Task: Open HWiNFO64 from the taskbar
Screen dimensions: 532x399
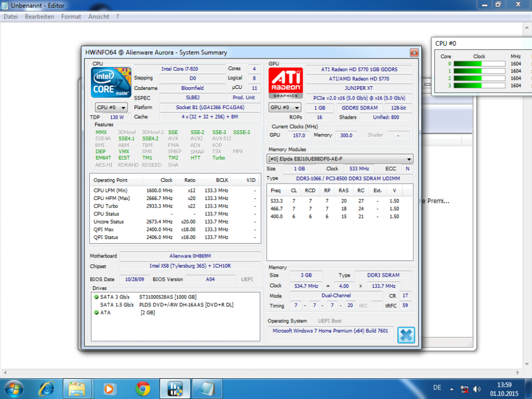Action: 174,388
